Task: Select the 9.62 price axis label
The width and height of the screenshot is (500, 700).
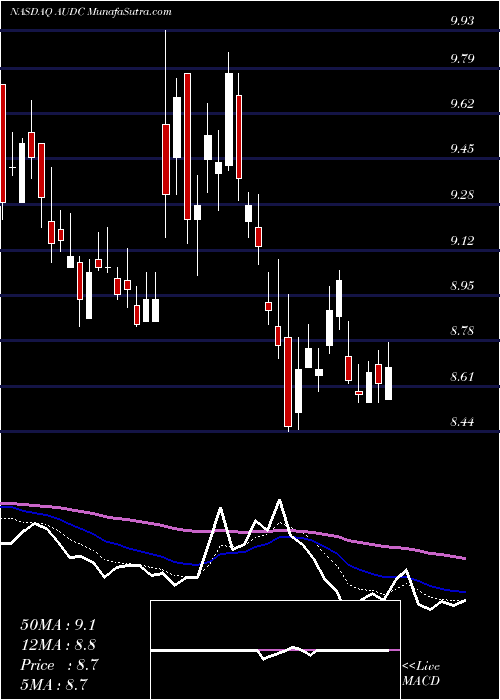Action: tap(462, 104)
